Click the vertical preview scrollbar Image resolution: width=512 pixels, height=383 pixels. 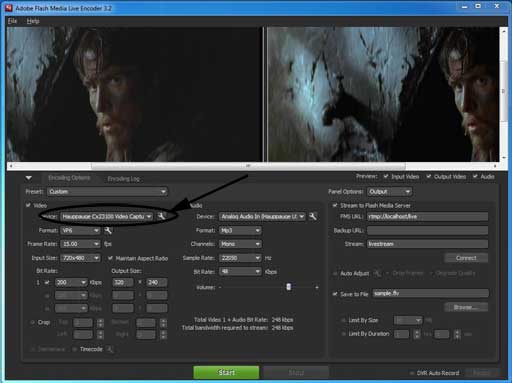(x=503, y=92)
